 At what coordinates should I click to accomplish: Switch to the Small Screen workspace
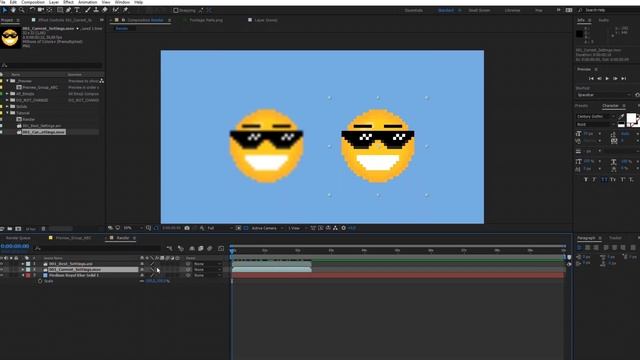coord(479,10)
